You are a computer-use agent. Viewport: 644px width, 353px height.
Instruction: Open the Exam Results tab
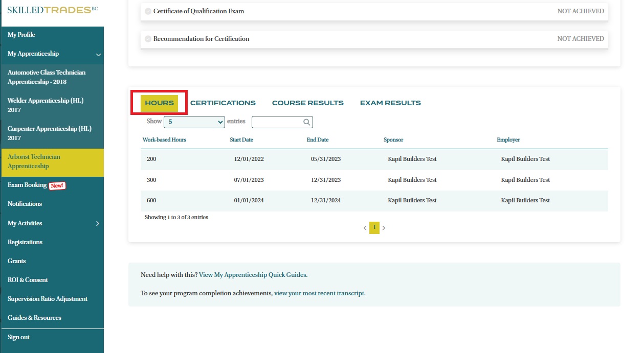(390, 103)
